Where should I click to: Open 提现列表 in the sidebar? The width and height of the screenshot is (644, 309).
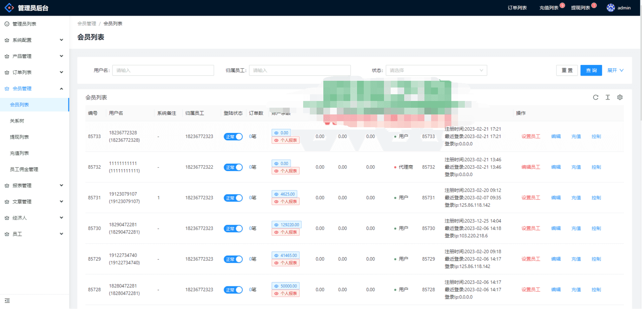click(20, 137)
